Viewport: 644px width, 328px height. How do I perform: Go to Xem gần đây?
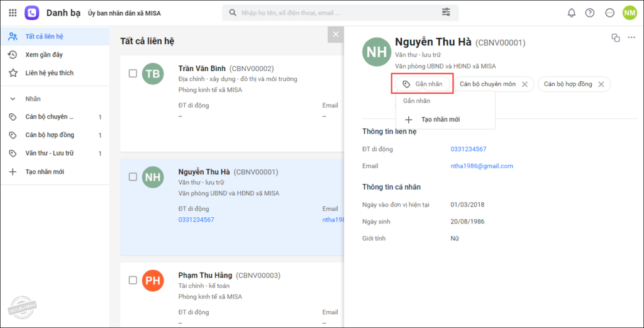point(44,55)
